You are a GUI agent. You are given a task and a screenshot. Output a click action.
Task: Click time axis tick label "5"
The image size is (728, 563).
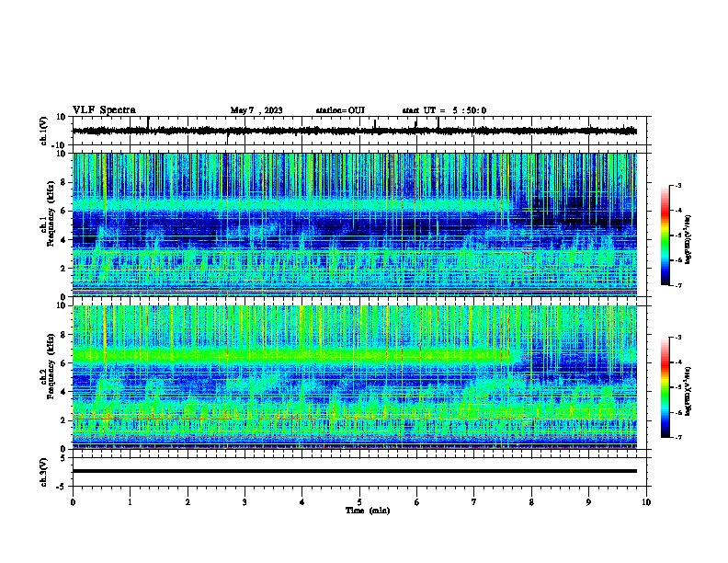click(359, 502)
